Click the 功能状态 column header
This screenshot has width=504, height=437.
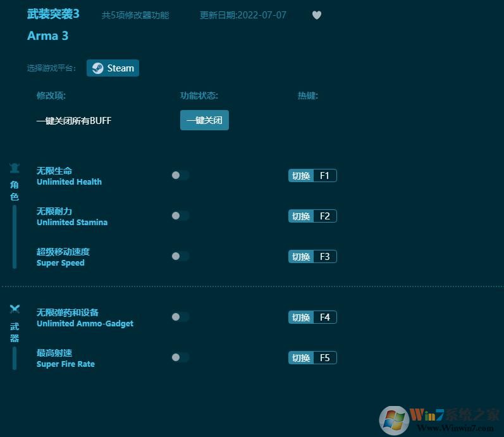[x=199, y=95]
